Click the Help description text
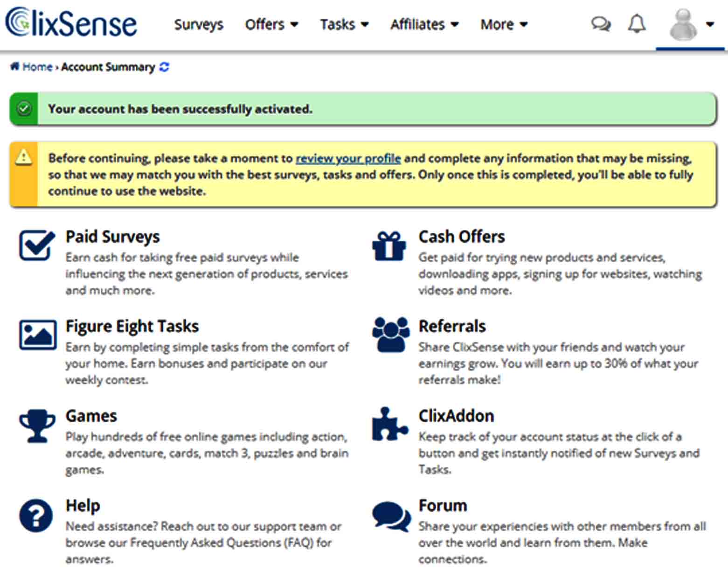Viewport: 728px width, 571px height. (x=203, y=543)
